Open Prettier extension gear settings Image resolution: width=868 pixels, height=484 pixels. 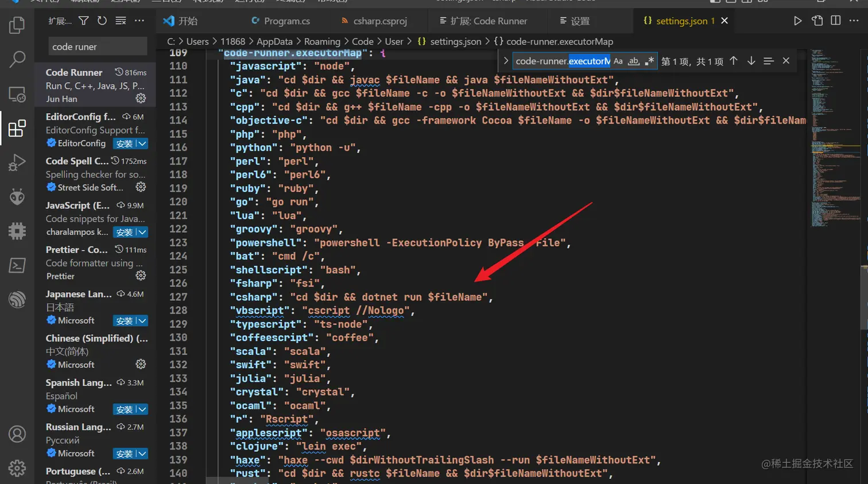tap(141, 276)
